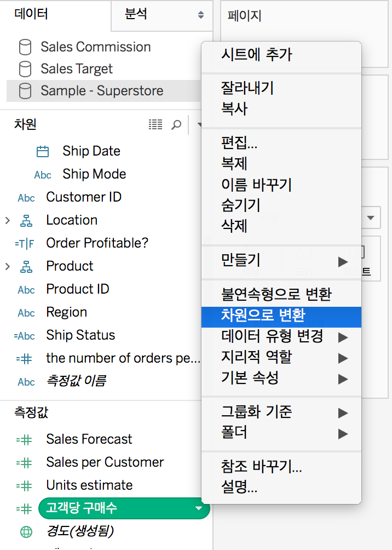Click the Abc type icon beside Region

[26, 313]
